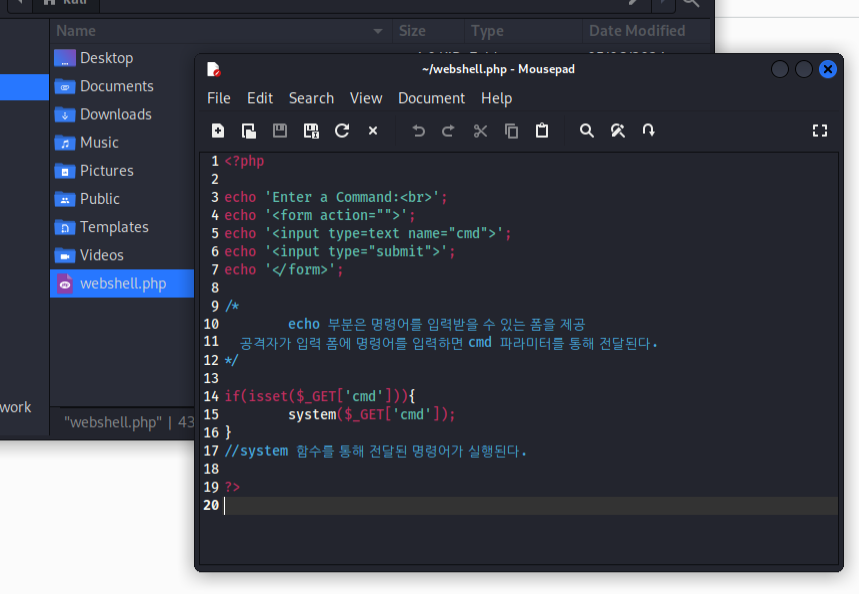Viewport: 859px width, 594px height.
Task: Click the New from template toolbar icon
Action: [x=249, y=130]
